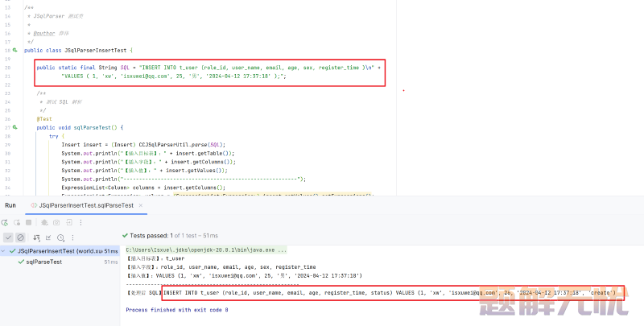Click 'ExpressionList<Column> columns' declaration line
The height and width of the screenshot is (326, 644).
(143, 188)
